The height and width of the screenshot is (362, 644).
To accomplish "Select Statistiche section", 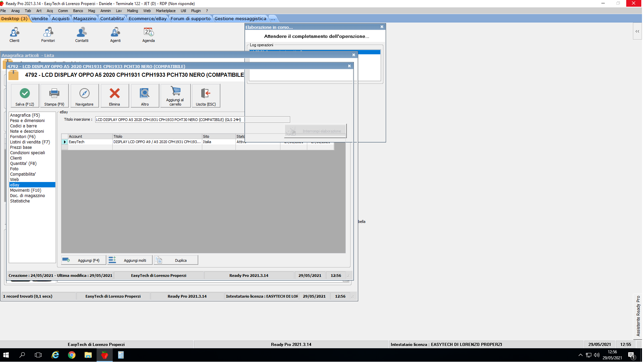I will coord(32,201).
